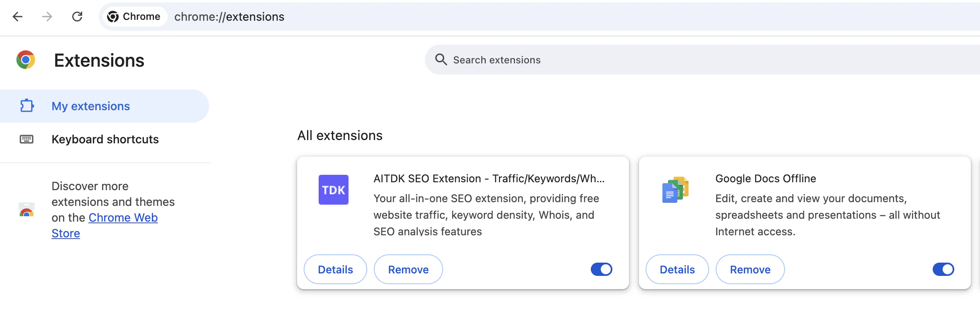Click the All extensions heading
Image resolution: width=980 pixels, height=314 pixels.
pos(340,135)
